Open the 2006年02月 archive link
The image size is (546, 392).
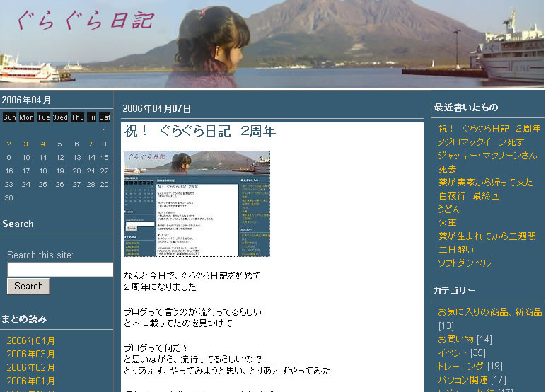coord(30,367)
